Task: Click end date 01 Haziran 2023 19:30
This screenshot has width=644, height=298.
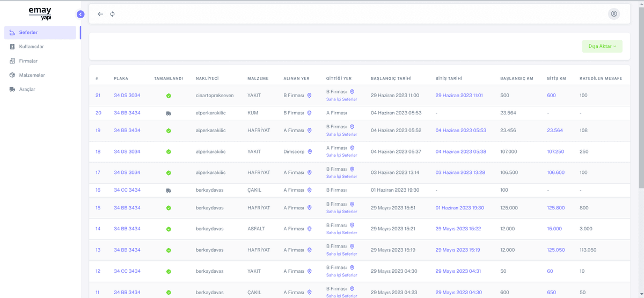Action: [459, 208]
